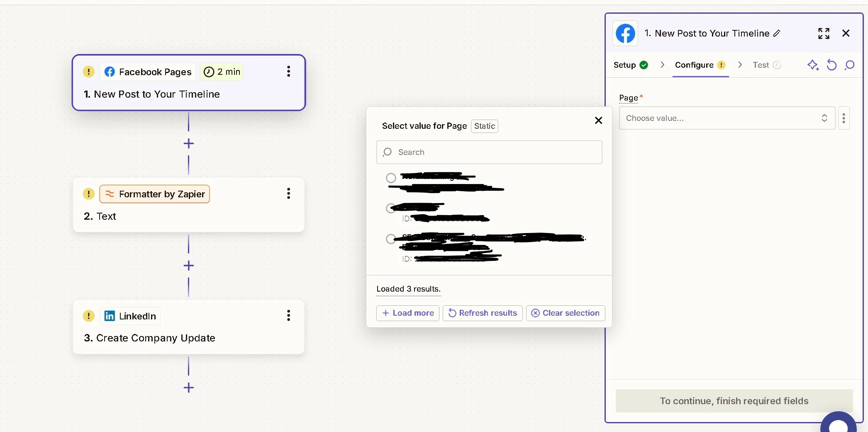Click the warning icon on Facebook Pages step
This screenshot has width=868, height=432.
tap(88, 71)
